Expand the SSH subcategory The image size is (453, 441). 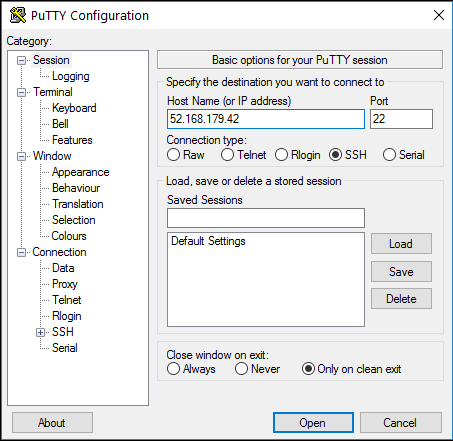click(41, 332)
